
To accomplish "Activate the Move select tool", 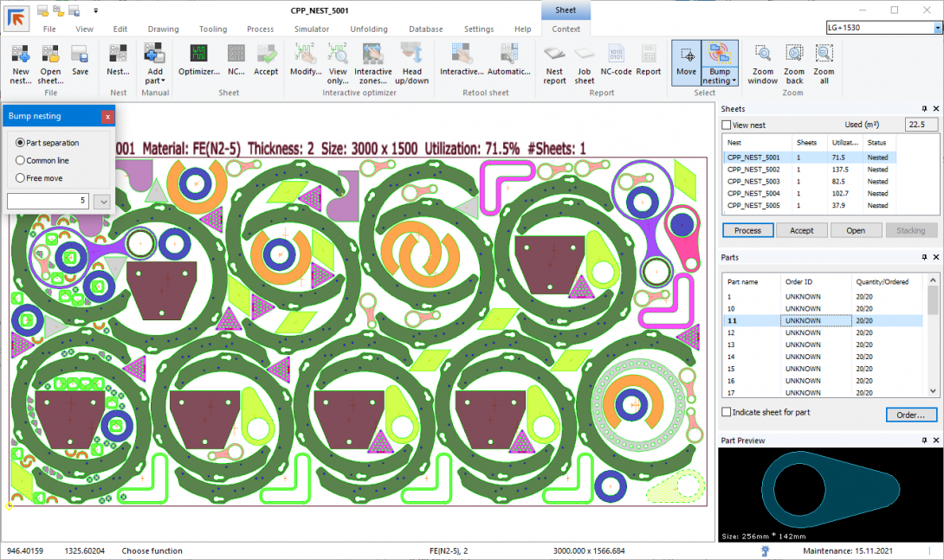I will [x=686, y=55].
